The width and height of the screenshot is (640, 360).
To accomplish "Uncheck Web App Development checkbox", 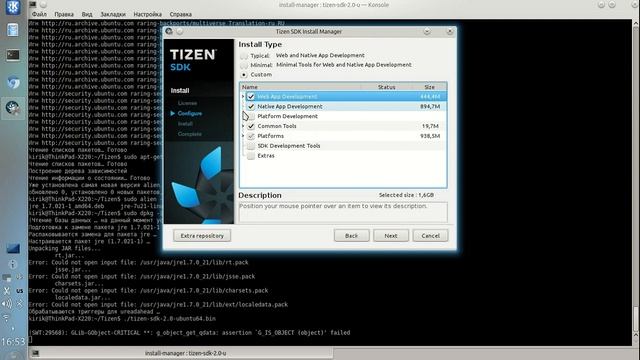I will (x=251, y=97).
